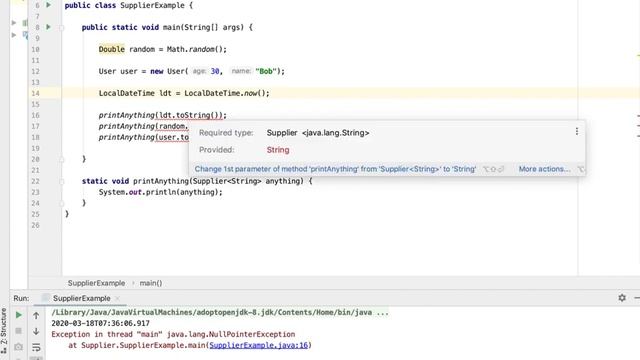Click SupplierExample in the editor breadcrumb
Screen dimensions: 640x360
tap(96, 283)
